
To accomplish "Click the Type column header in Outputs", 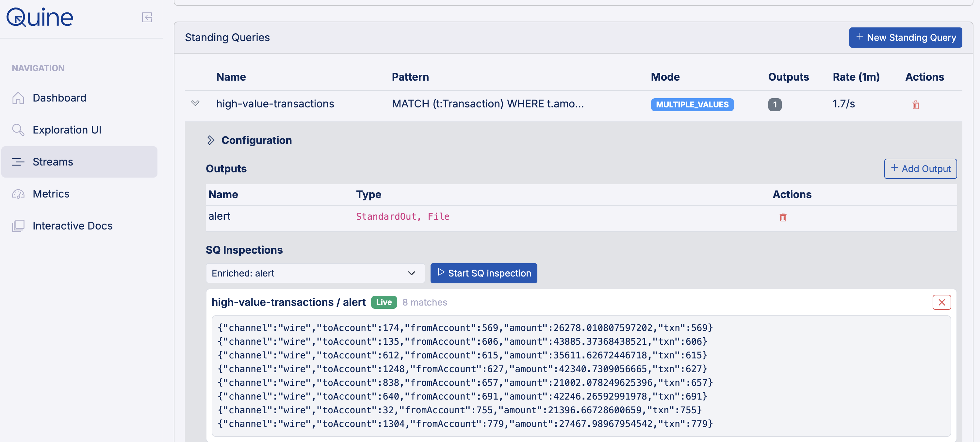I will [x=368, y=195].
